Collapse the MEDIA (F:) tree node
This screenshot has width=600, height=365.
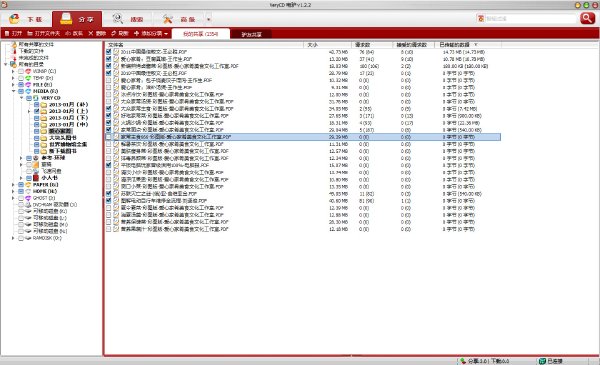point(13,91)
